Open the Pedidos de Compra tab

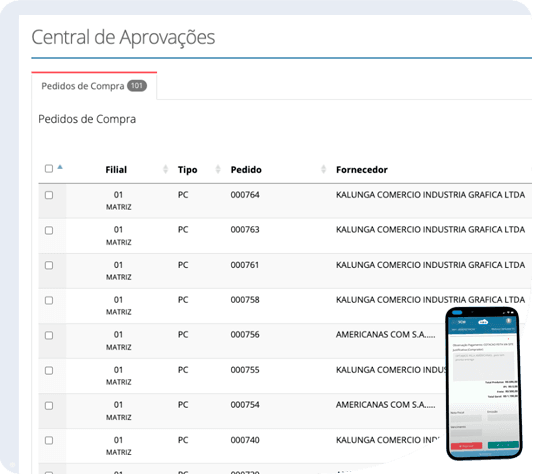pyautogui.click(x=94, y=86)
